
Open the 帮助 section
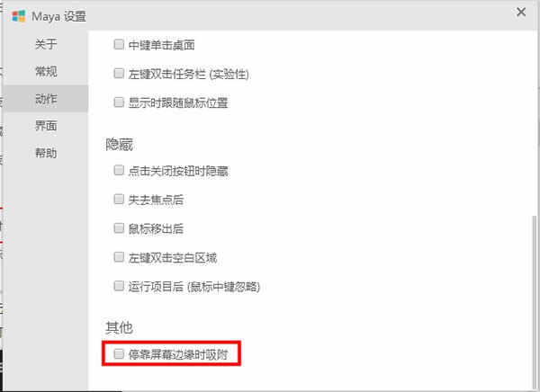pos(46,153)
